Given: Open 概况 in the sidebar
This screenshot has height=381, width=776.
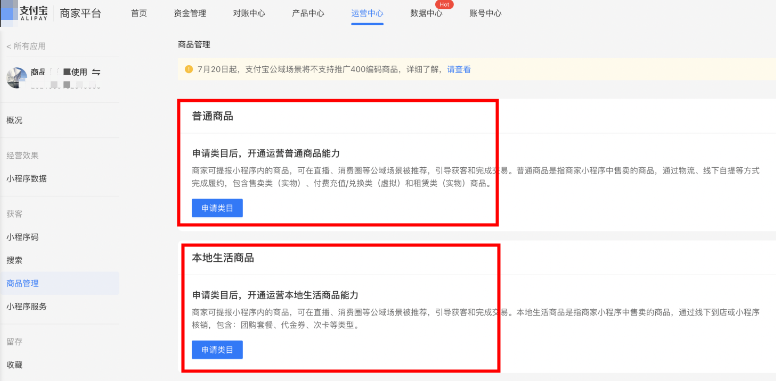Looking at the screenshot, I should click(x=14, y=120).
